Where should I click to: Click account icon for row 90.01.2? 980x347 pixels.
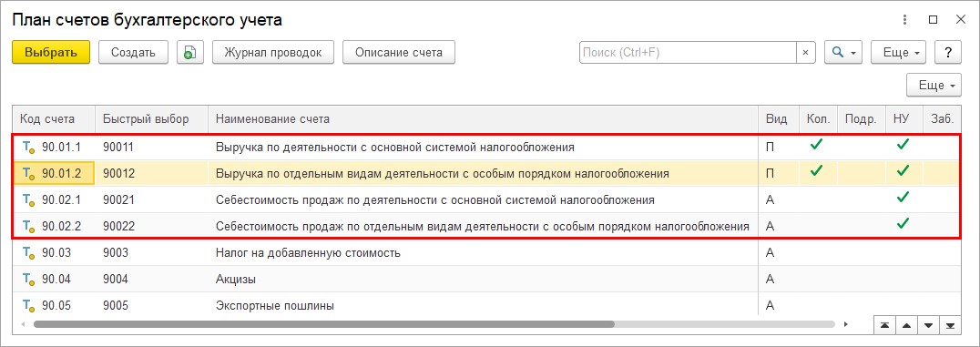coord(29,174)
